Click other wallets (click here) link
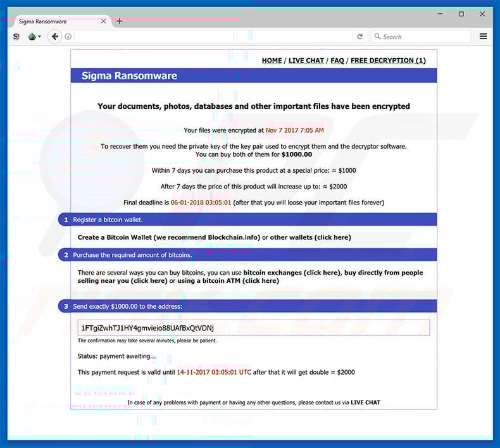 (310, 237)
